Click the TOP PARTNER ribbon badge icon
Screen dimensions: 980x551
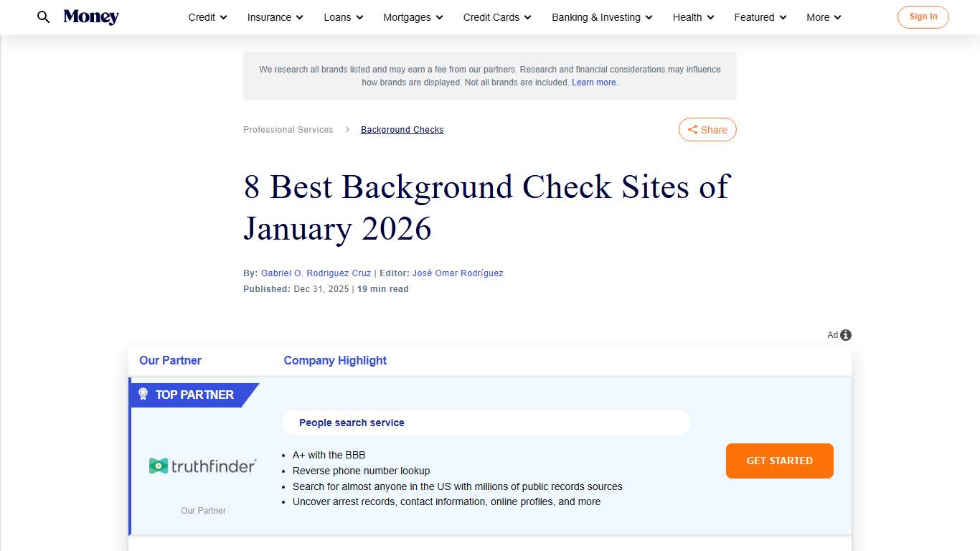[x=143, y=394]
